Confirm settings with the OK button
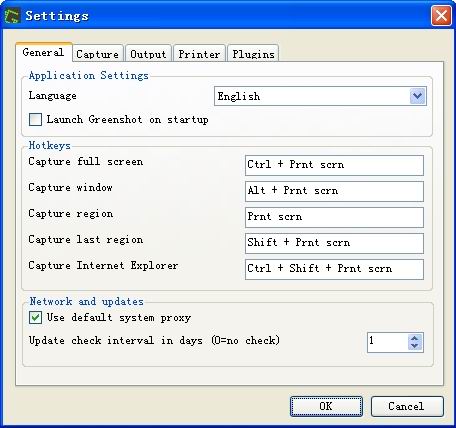 click(326, 406)
